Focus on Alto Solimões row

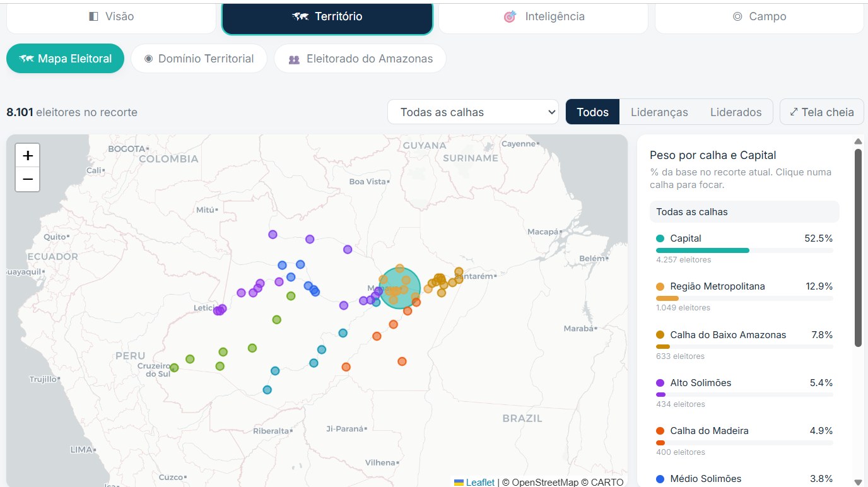[x=744, y=392]
